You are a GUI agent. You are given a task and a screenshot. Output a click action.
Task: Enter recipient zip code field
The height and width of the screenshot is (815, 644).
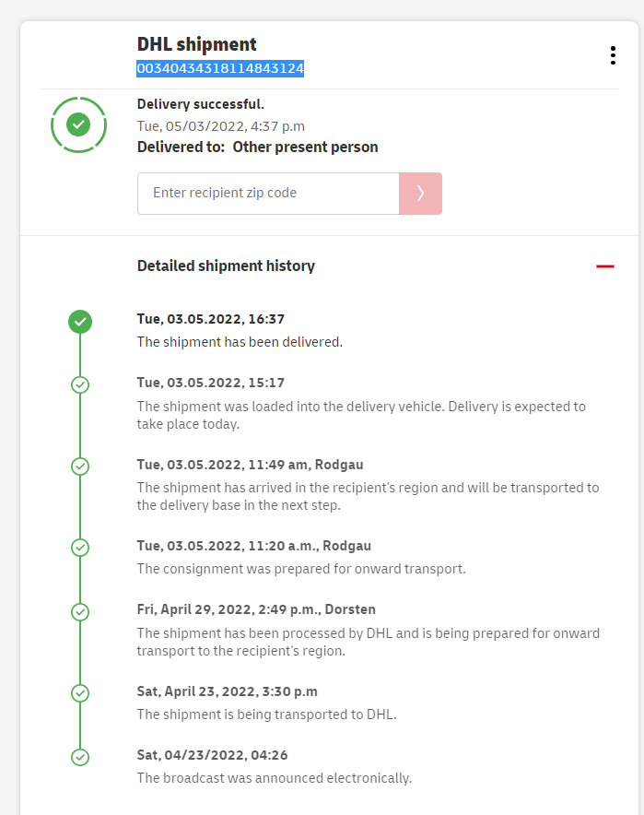[268, 194]
